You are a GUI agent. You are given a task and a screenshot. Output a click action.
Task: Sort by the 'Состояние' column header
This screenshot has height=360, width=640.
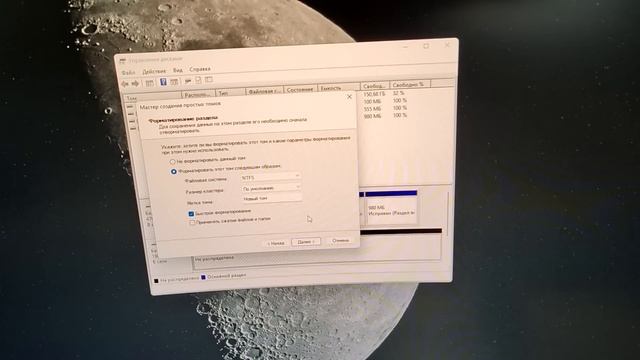300,89
